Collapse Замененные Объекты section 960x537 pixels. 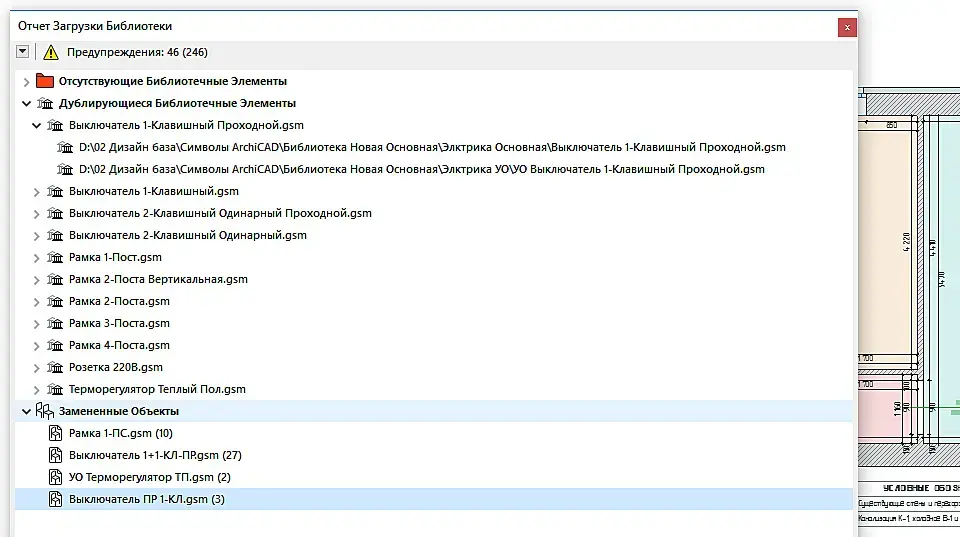point(26,411)
